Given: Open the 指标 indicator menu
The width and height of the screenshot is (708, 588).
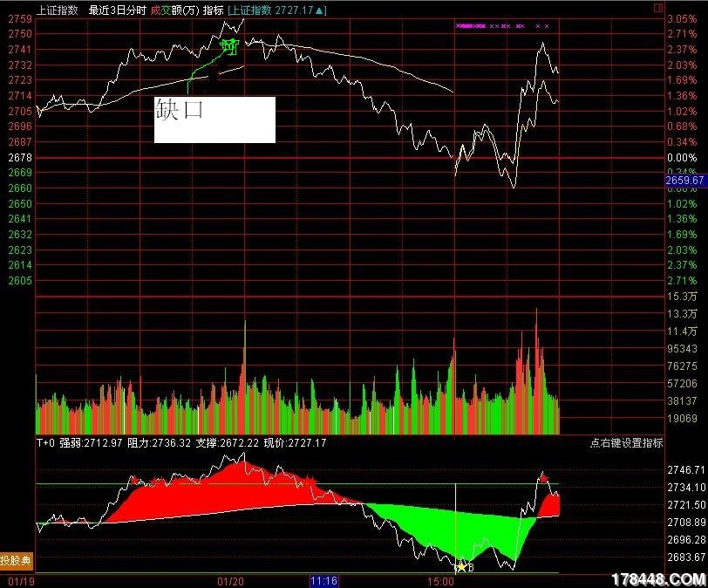Looking at the screenshot, I should click(214, 10).
